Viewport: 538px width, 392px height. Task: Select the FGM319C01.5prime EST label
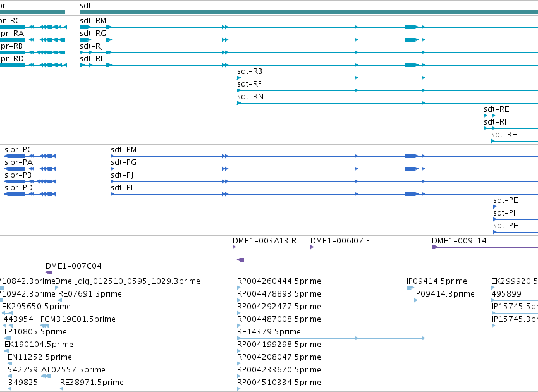(x=78, y=319)
